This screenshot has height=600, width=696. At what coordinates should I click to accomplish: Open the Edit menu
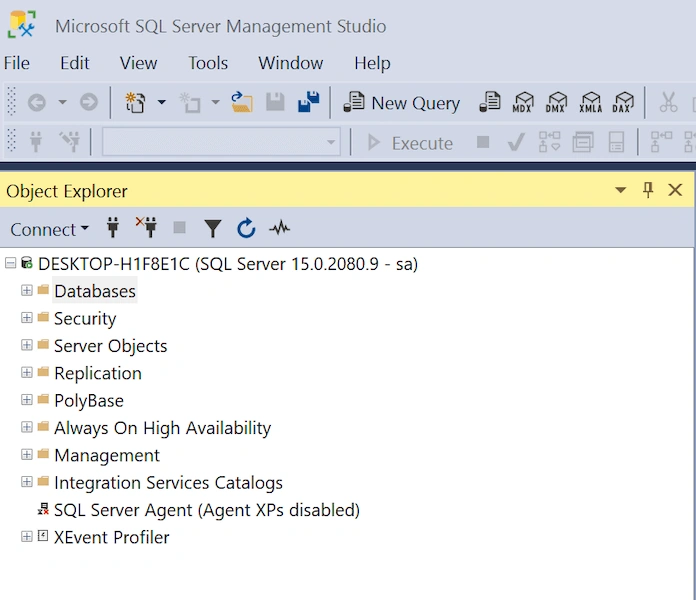75,63
